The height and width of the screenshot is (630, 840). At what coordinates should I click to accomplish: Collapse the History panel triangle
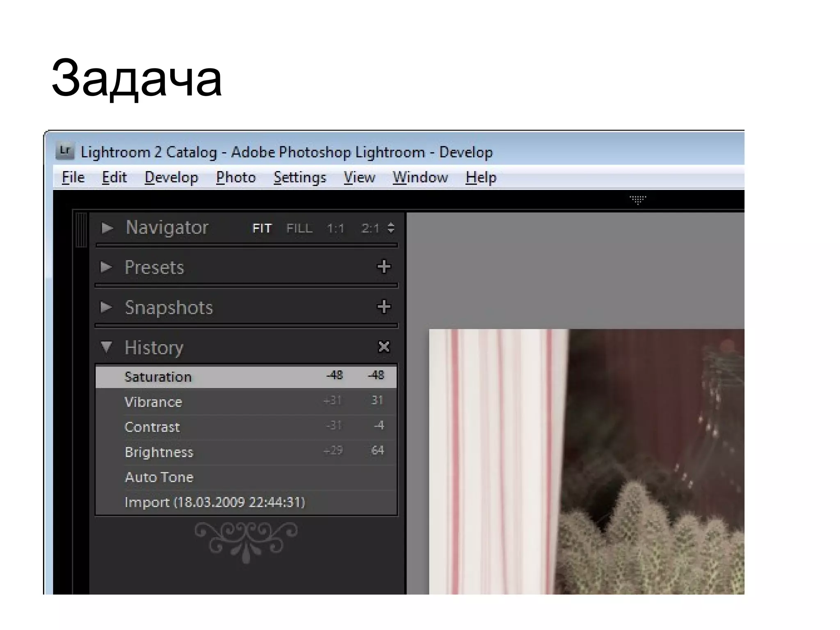tap(106, 347)
